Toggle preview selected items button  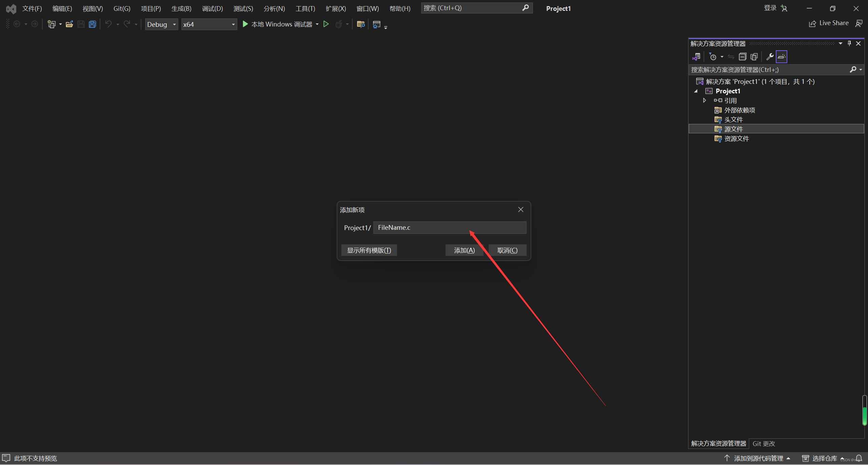tap(782, 57)
